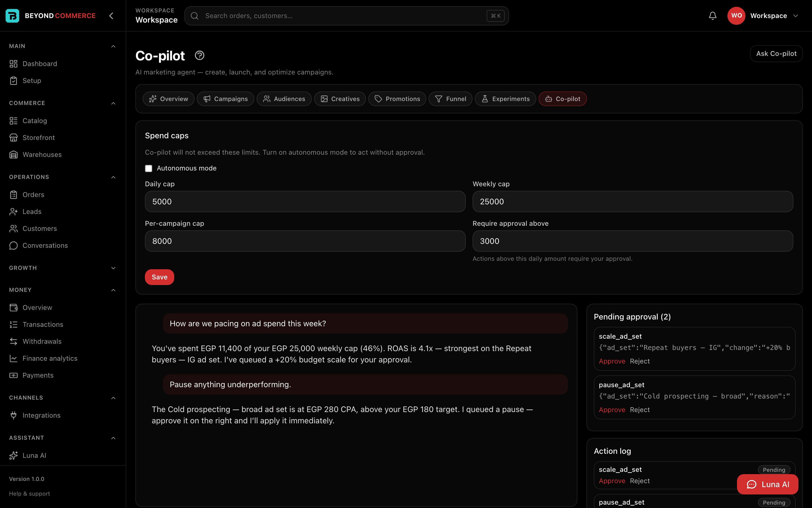The width and height of the screenshot is (812, 508).
Task: Approve the pending scale_ad_set request
Action: click(x=612, y=361)
